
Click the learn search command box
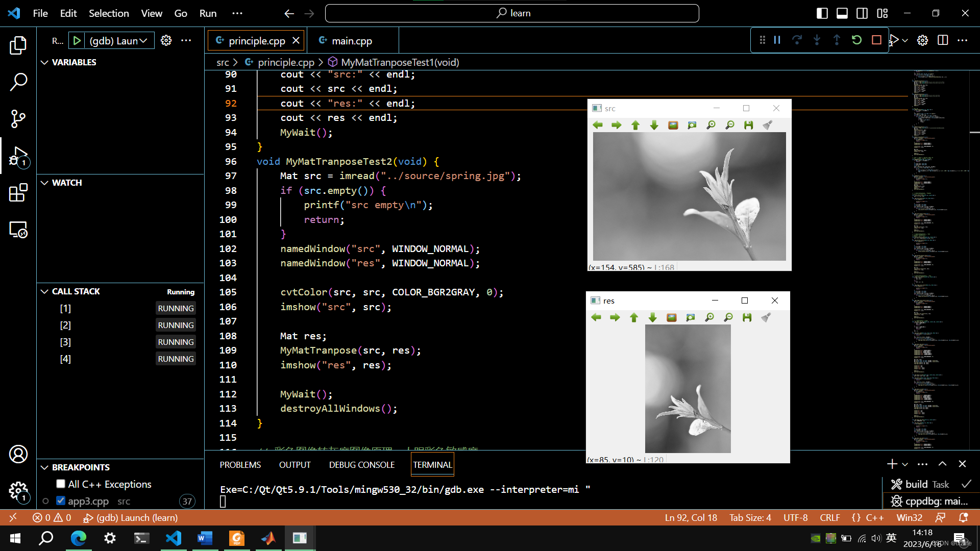[512, 13]
